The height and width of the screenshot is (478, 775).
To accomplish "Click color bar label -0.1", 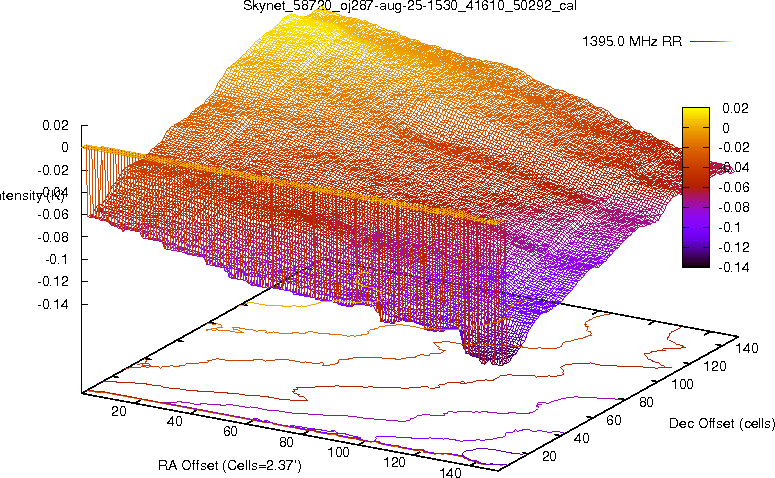I will (729, 227).
